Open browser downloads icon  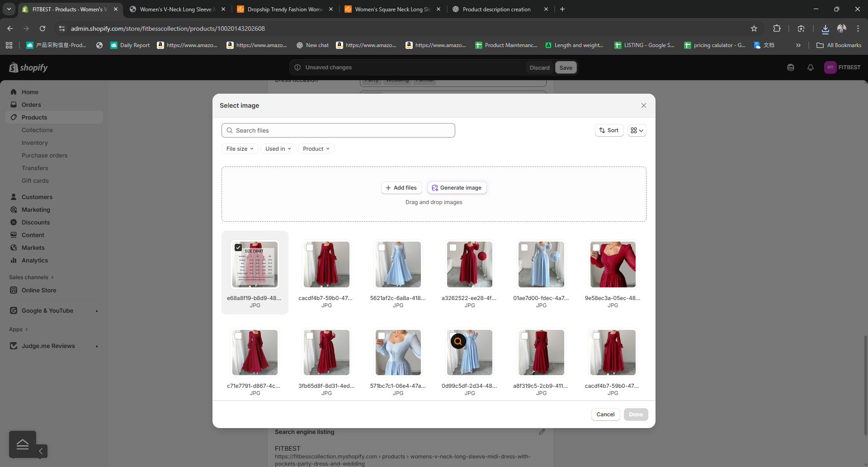[825, 29]
